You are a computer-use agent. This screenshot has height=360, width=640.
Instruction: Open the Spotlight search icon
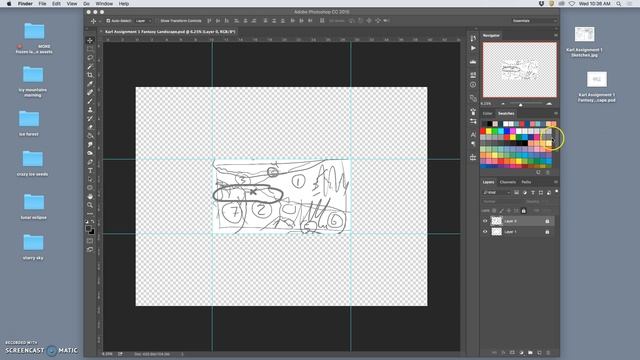(619, 4)
